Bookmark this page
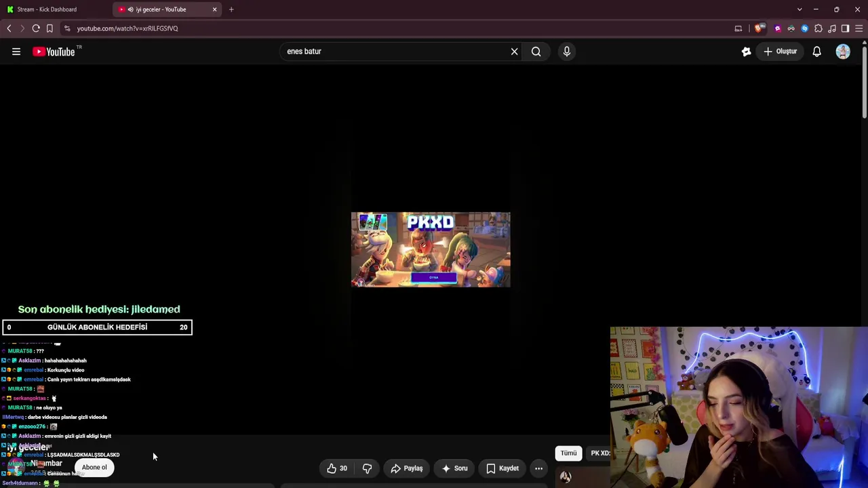868x488 pixels. click(50, 28)
